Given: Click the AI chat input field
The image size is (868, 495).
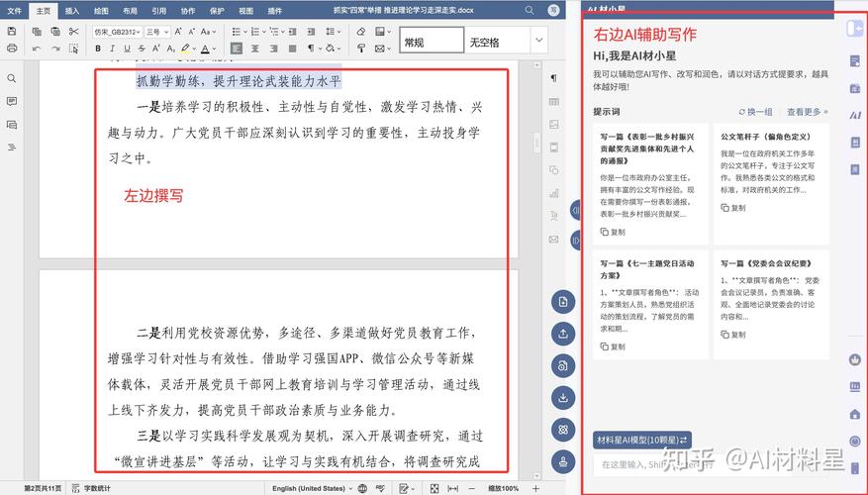Looking at the screenshot, I should coord(693,464).
